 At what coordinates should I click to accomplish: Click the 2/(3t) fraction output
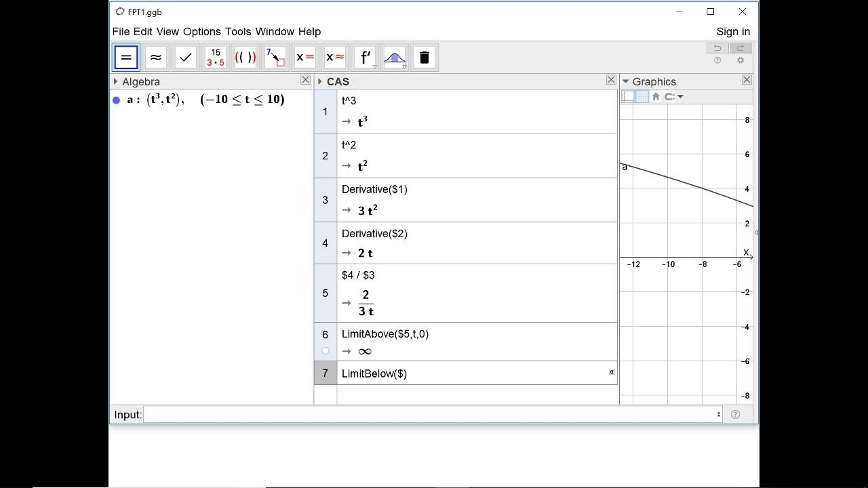(x=366, y=303)
